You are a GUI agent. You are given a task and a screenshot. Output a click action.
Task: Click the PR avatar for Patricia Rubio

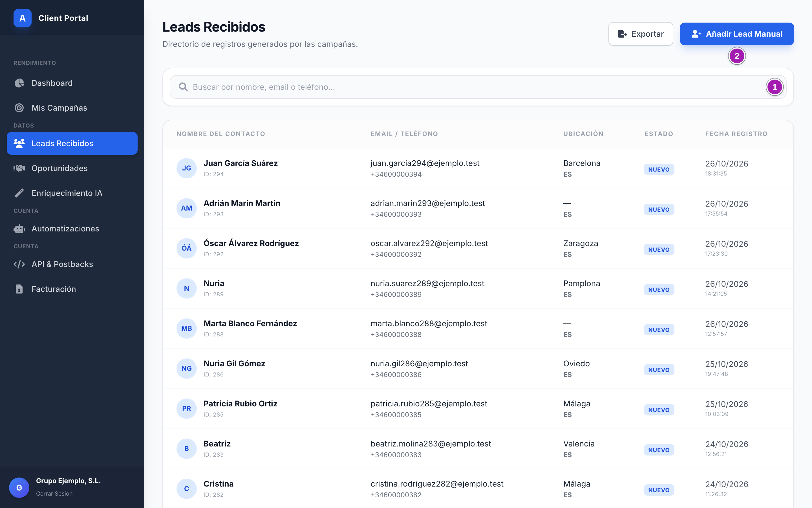pyautogui.click(x=187, y=409)
